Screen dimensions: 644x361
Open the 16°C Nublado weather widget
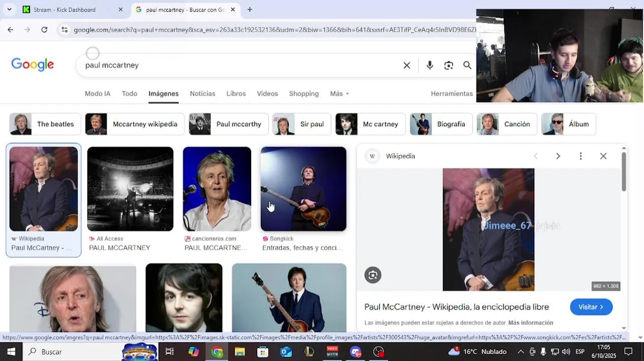pyautogui.click(x=477, y=351)
